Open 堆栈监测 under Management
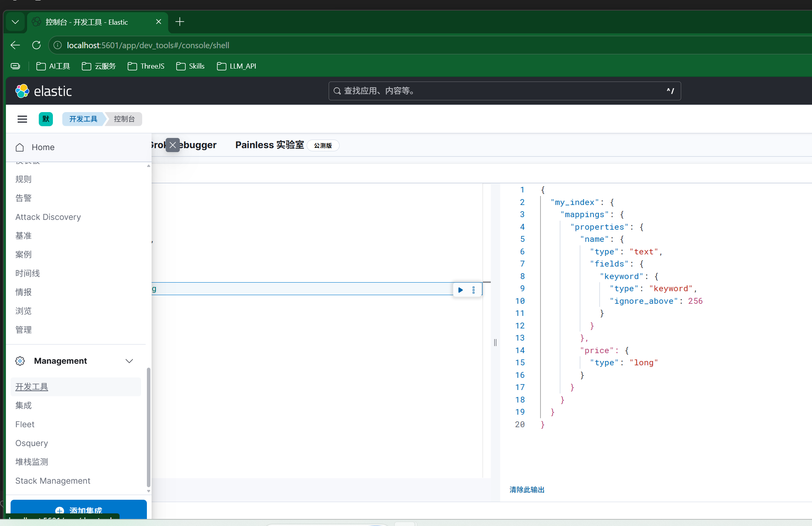Screen dimensions: 812x526 coord(32,462)
